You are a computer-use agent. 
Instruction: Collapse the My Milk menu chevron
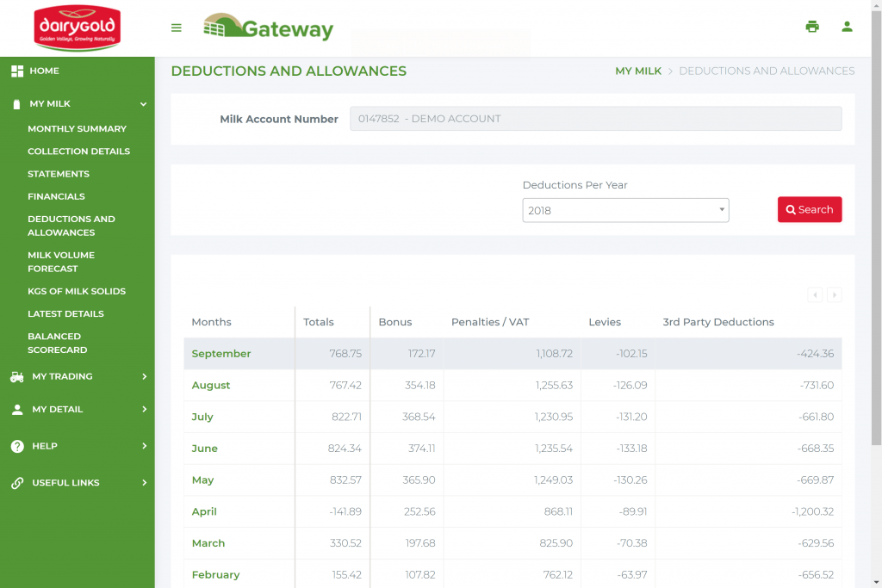point(144,104)
